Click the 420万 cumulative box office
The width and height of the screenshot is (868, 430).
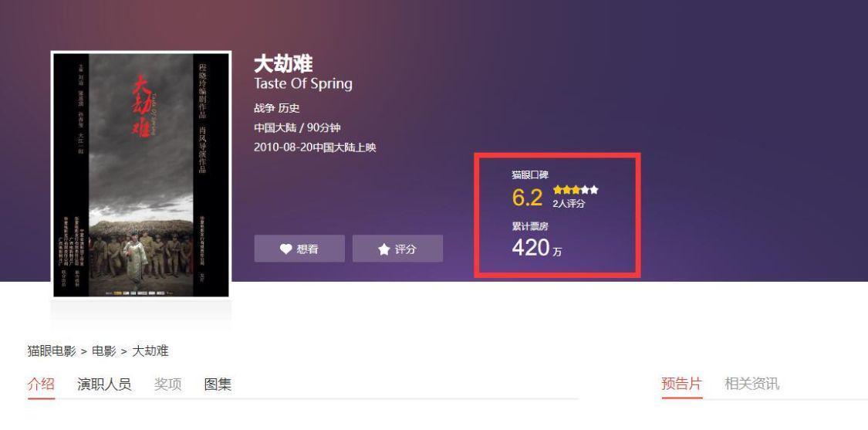[x=536, y=248]
